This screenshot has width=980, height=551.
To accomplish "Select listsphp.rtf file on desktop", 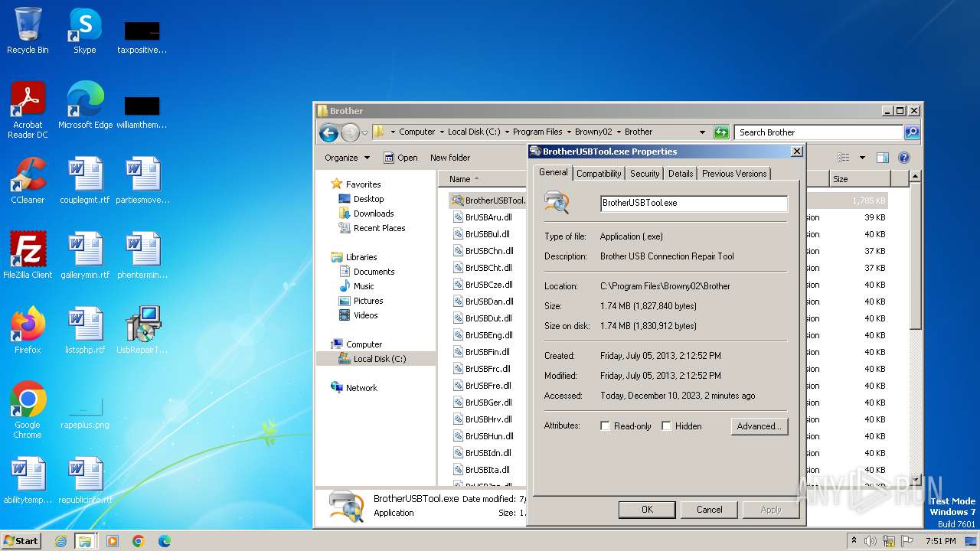I will (85, 331).
